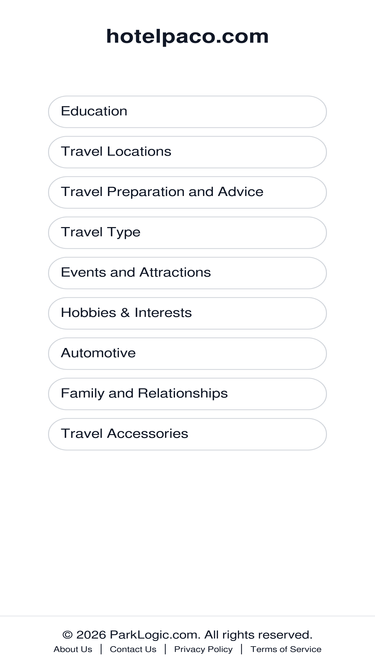
Task: Click the hotelpaco.com site title
Action: tap(187, 37)
